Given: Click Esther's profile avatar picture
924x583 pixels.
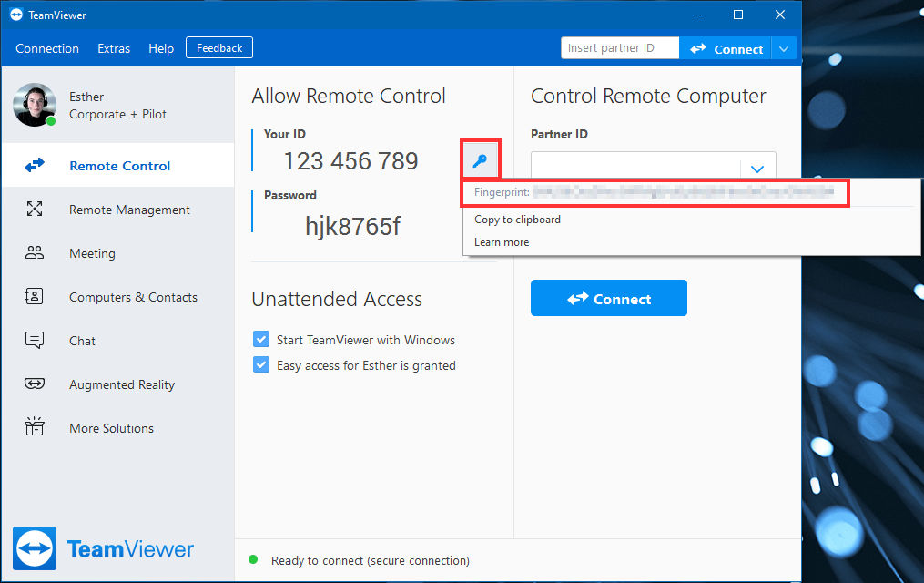Looking at the screenshot, I should [35, 105].
